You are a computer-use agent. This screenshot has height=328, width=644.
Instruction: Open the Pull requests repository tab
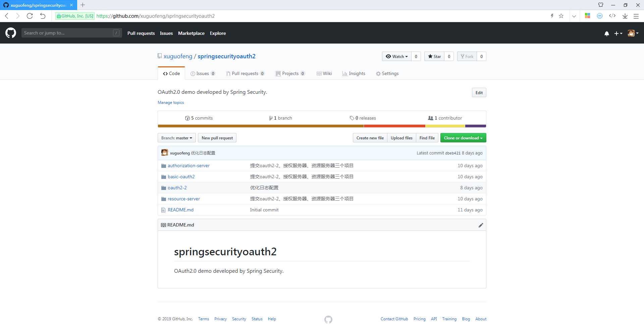click(x=245, y=73)
